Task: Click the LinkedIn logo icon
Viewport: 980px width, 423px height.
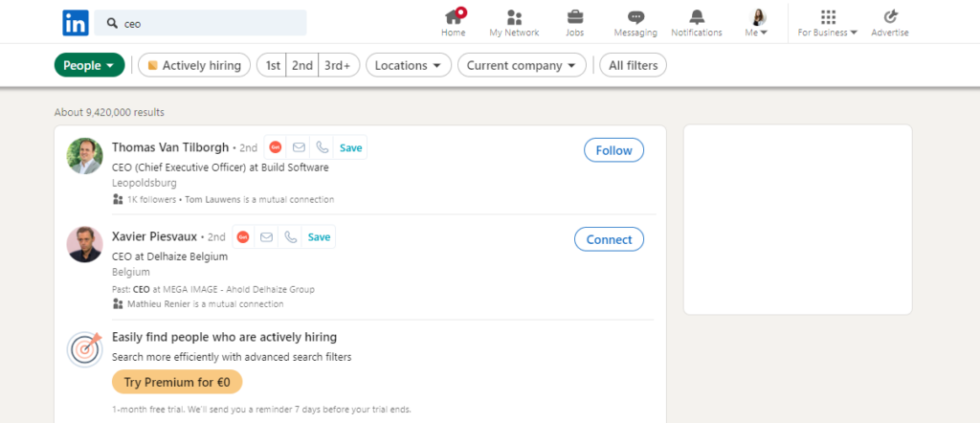Action: click(x=76, y=23)
